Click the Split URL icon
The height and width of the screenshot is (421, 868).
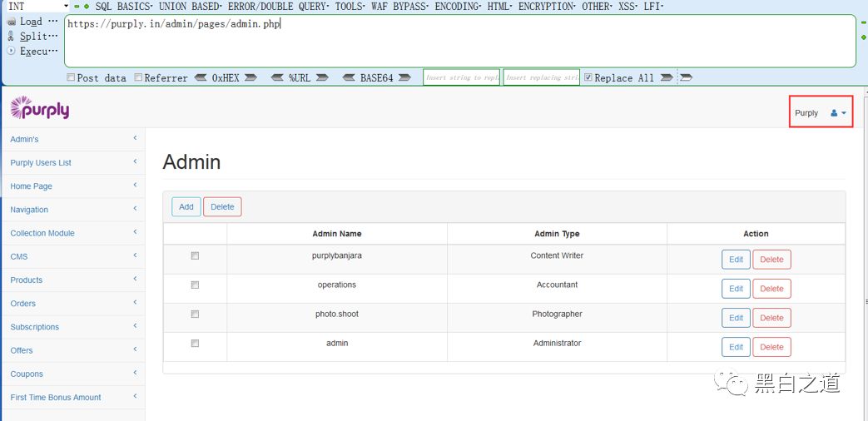(12, 37)
